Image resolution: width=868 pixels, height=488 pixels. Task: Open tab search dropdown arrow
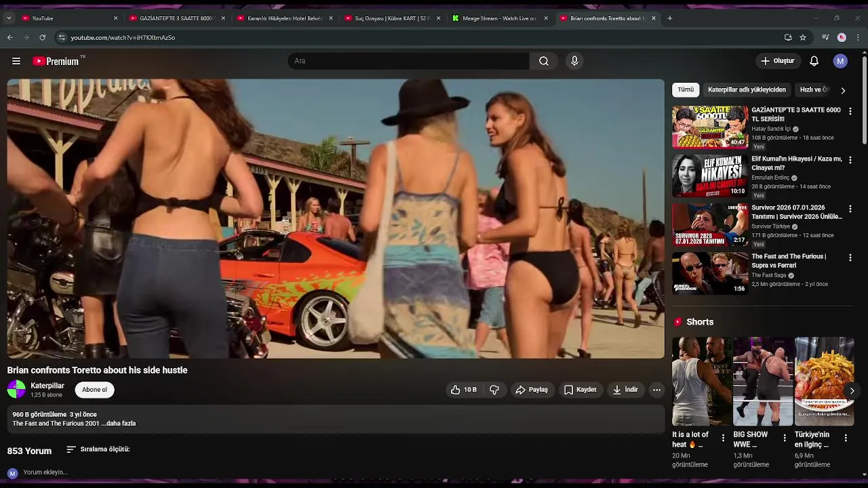point(8,18)
